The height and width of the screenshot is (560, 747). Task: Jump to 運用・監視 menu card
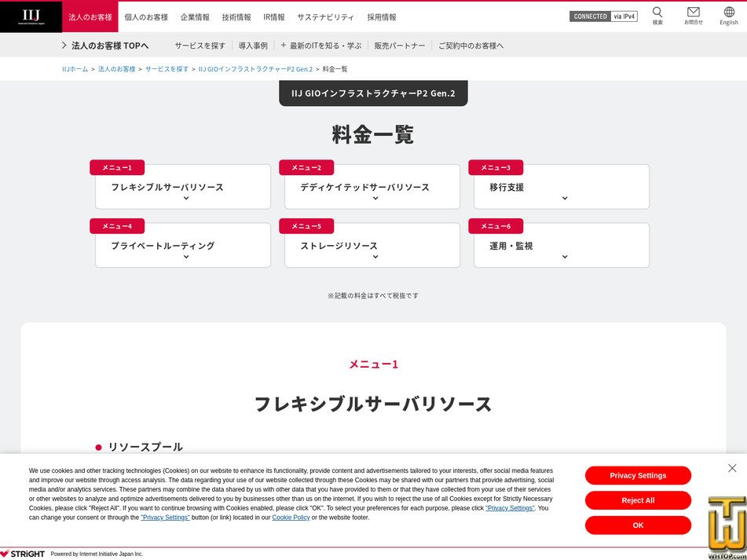pos(561,245)
